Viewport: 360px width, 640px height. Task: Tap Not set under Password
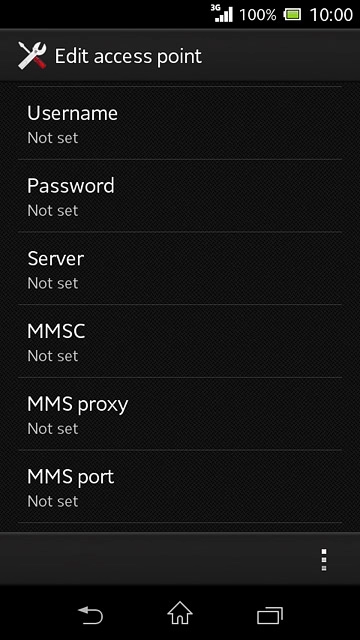[x=53, y=211]
